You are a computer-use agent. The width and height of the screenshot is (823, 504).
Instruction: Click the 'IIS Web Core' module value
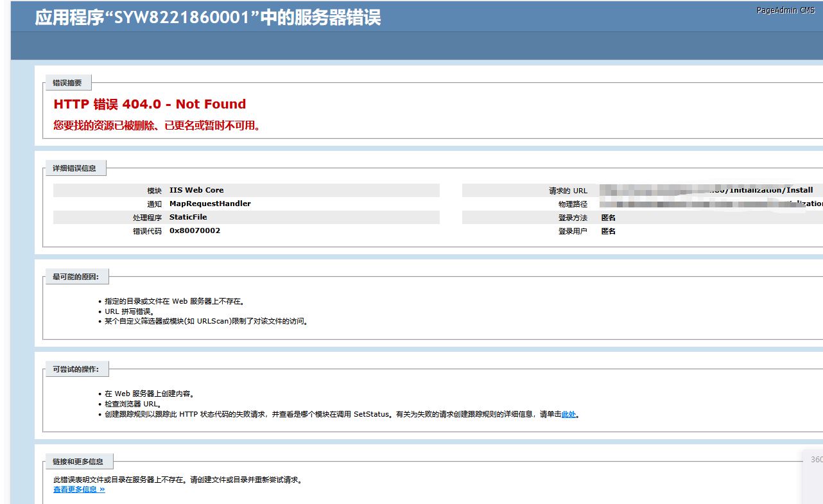click(x=196, y=191)
